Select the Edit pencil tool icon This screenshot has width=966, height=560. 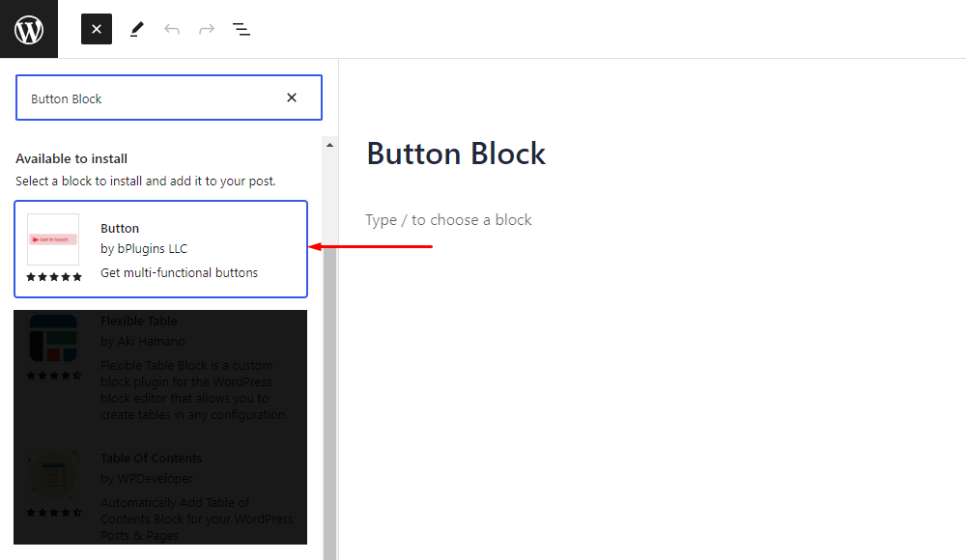pos(136,29)
